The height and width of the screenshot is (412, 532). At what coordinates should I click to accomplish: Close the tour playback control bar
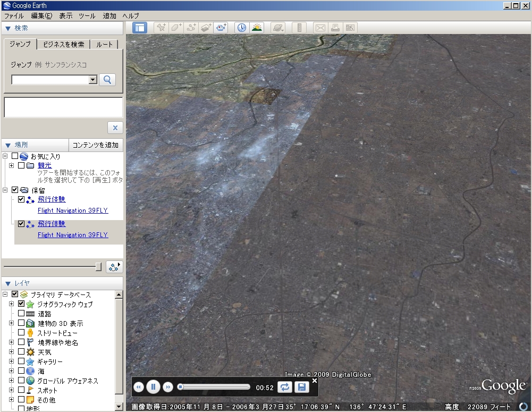(315, 381)
